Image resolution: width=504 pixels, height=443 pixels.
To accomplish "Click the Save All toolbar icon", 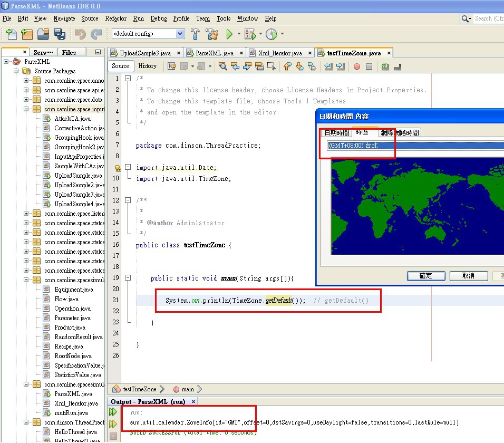I will tap(60, 34).
